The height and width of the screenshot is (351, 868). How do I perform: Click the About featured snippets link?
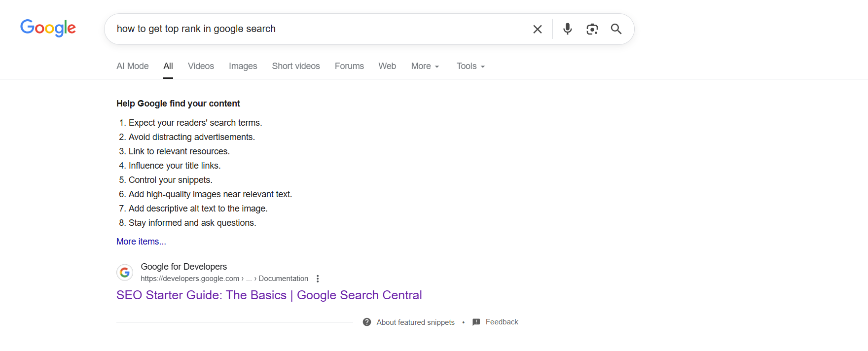(415, 322)
